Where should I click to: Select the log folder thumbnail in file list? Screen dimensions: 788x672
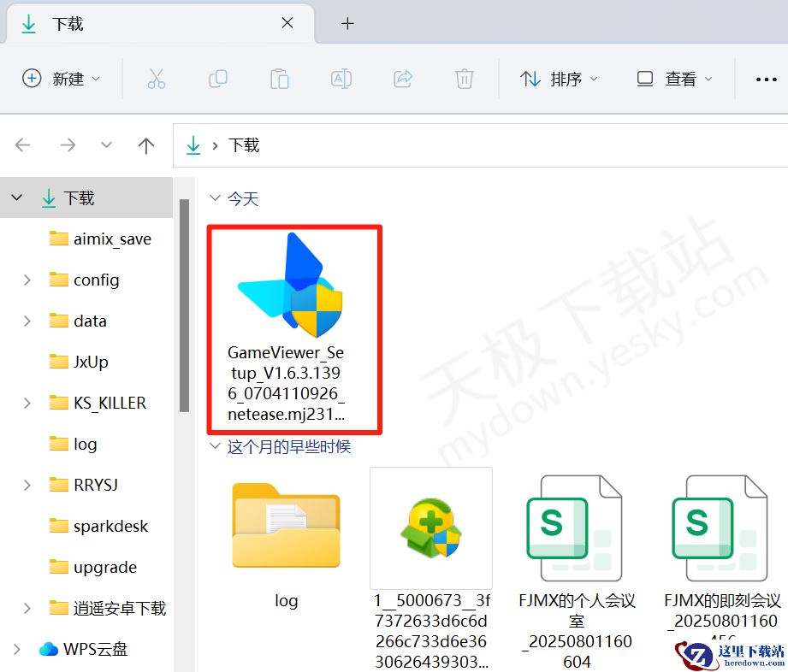286,526
